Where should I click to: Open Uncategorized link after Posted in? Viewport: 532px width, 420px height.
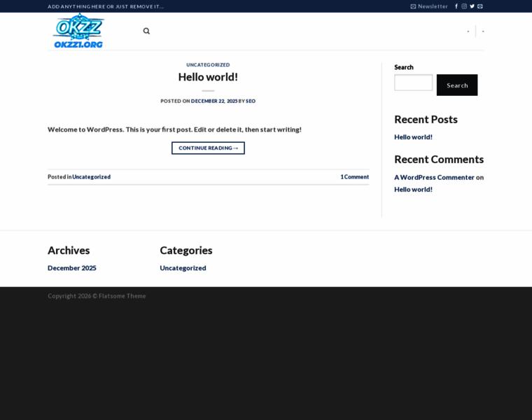pyautogui.click(x=91, y=177)
